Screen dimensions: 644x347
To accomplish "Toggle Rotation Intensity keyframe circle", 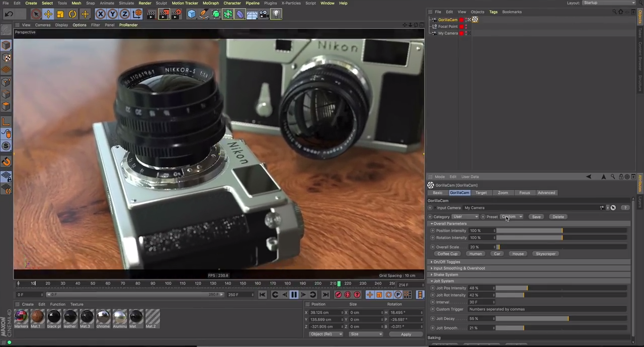I will click(432, 238).
